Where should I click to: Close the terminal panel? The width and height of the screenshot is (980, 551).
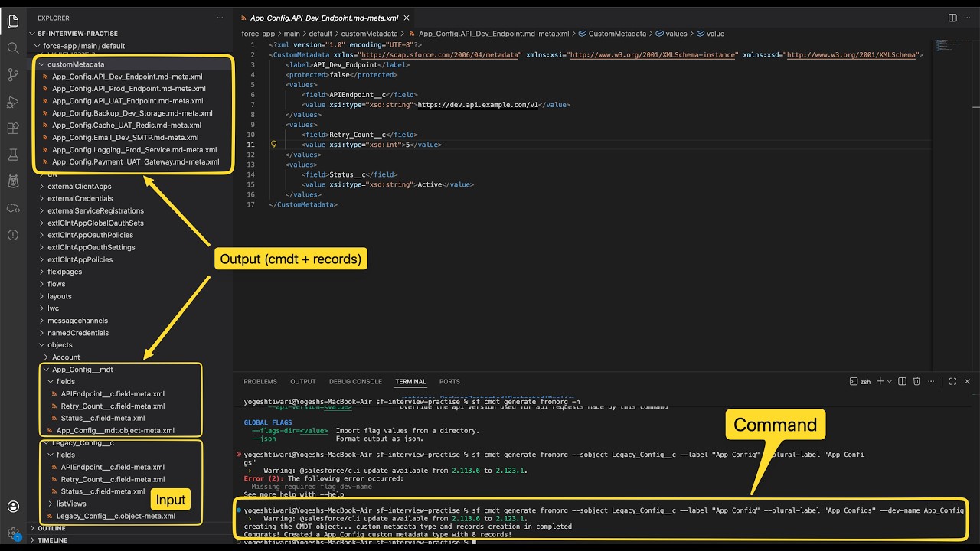pyautogui.click(x=968, y=381)
